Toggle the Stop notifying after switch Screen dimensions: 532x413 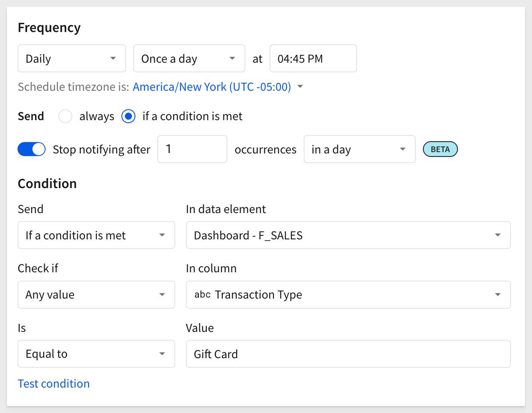(x=32, y=149)
